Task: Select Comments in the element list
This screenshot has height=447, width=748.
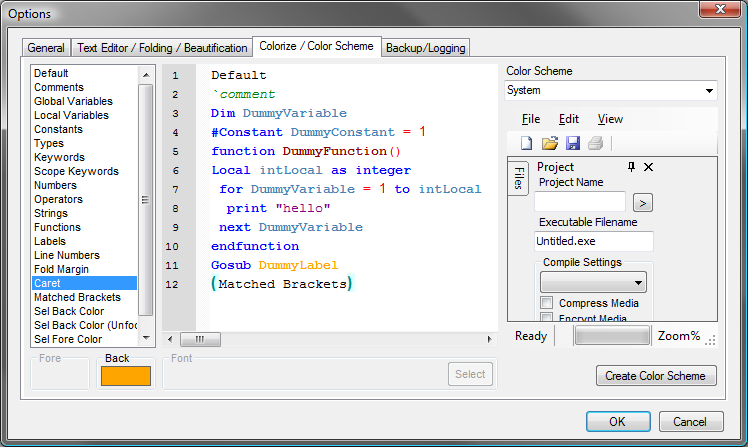Action: point(59,87)
